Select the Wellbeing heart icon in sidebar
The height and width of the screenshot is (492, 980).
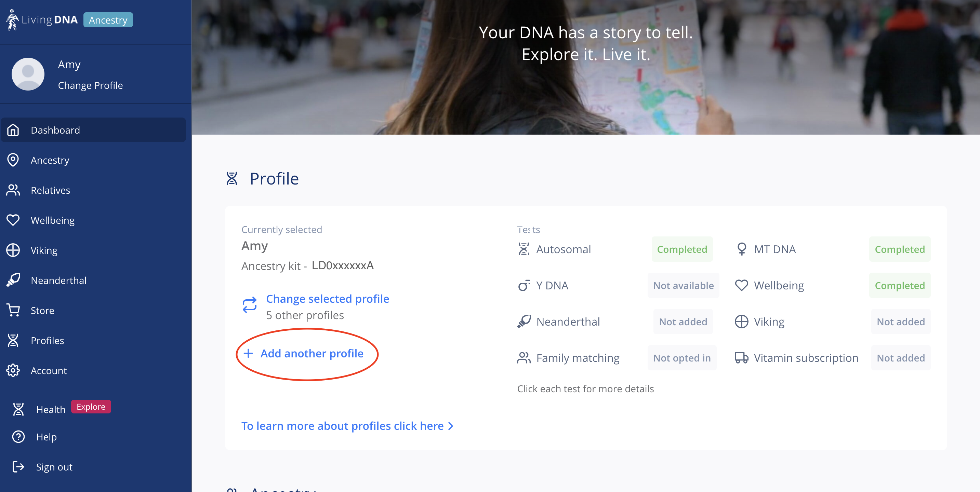click(13, 220)
